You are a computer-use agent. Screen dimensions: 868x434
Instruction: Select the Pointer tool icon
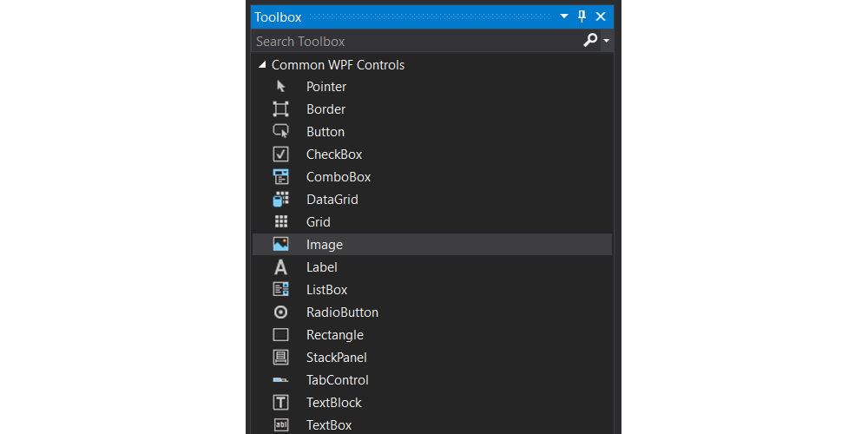[281, 86]
